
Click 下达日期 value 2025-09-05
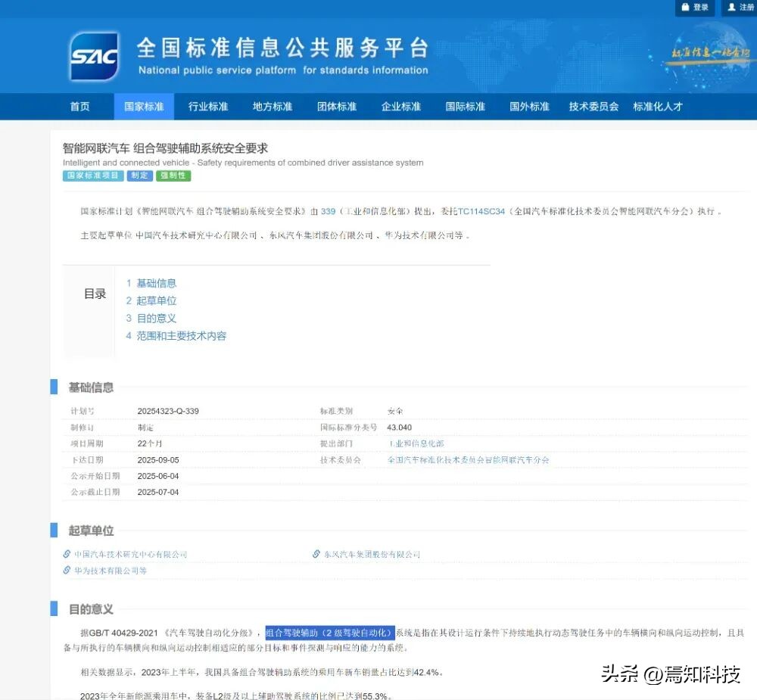click(x=158, y=460)
